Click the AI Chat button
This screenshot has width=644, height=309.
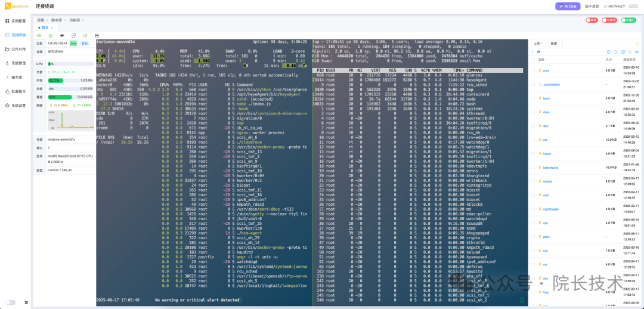tap(567, 6)
